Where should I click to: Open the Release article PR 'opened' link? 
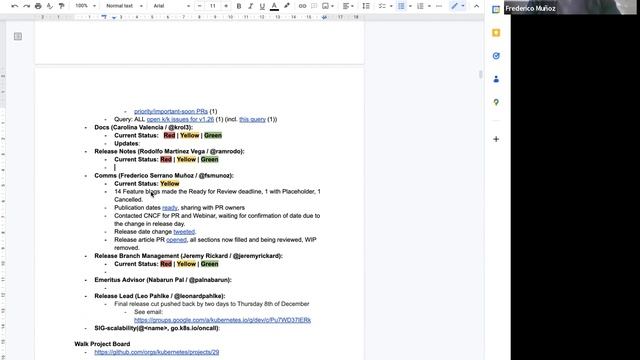coord(176,240)
